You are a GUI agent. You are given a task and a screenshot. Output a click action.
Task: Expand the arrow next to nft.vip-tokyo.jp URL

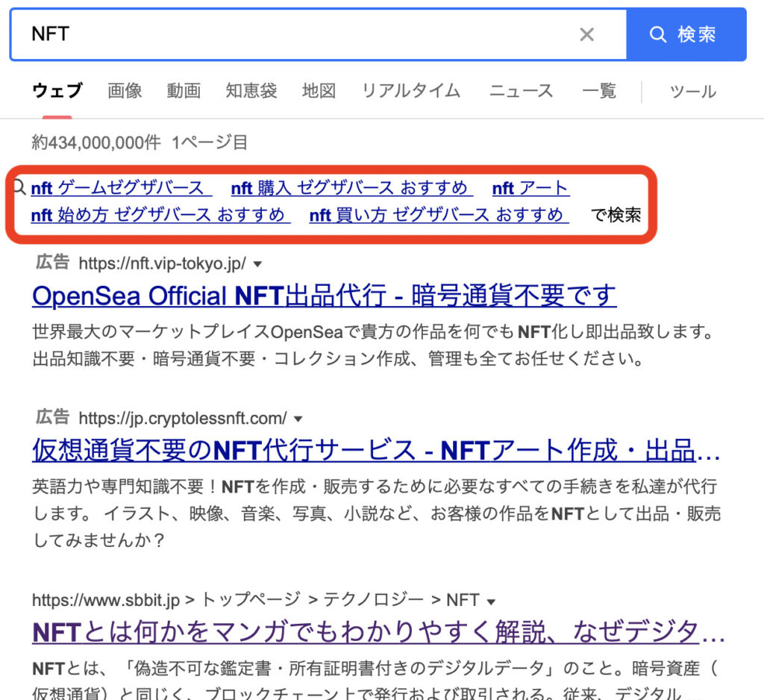258,263
